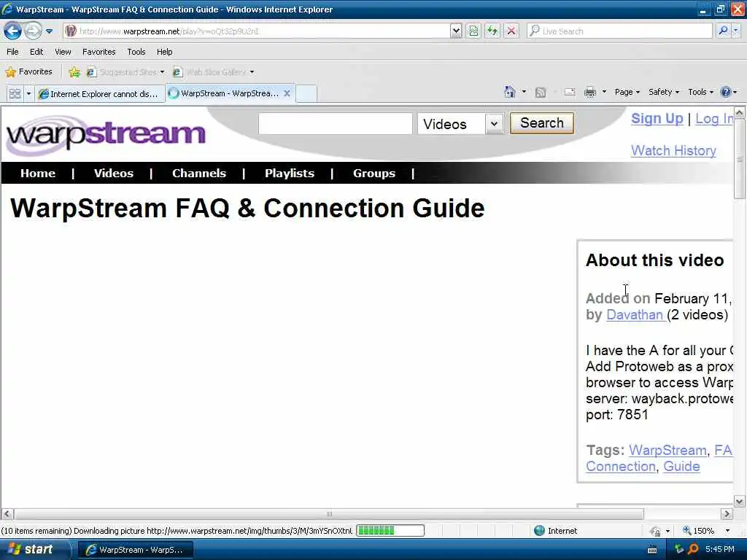Click the WarpStream tag link
747x560 pixels.
(x=667, y=450)
